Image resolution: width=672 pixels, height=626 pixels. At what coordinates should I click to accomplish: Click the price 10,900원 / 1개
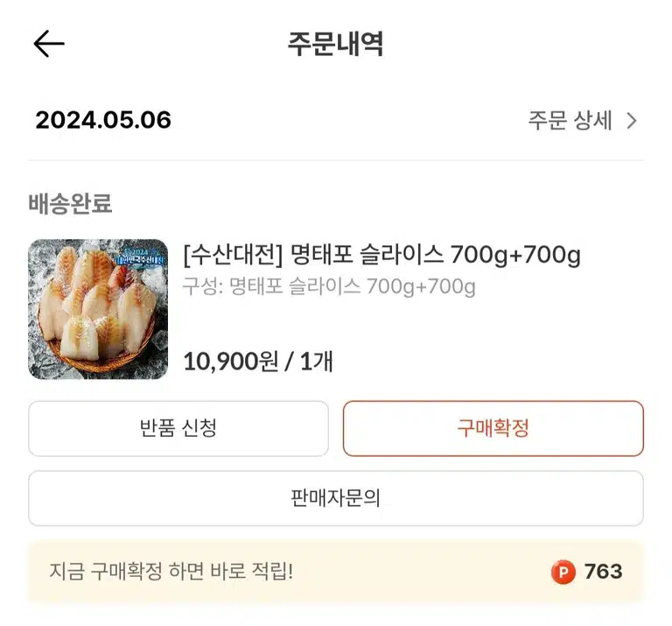(258, 362)
